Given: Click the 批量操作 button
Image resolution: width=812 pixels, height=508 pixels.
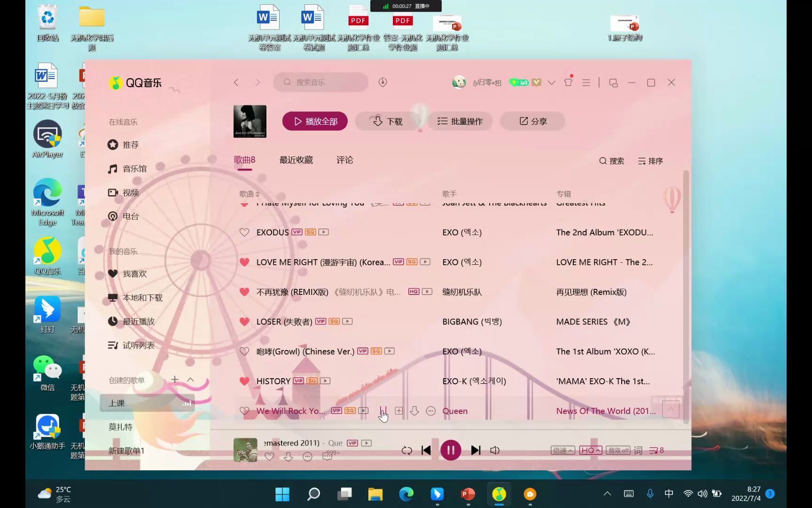Looking at the screenshot, I should click(460, 121).
